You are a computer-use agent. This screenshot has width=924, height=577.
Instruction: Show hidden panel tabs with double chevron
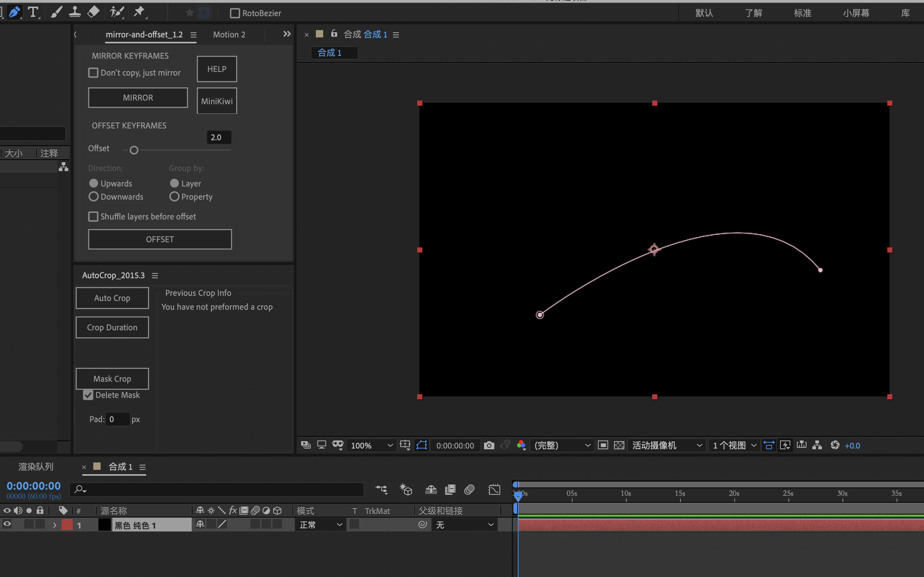[x=287, y=34]
